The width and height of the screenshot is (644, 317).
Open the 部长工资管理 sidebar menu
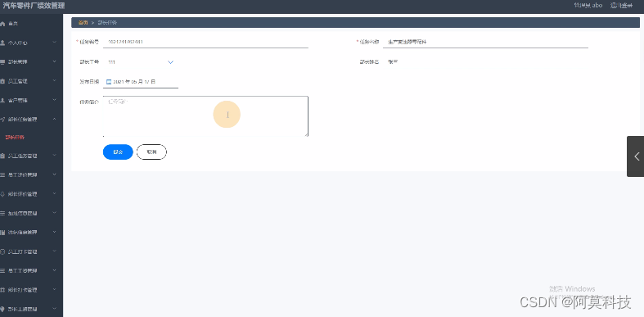pyautogui.click(x=32, y=309)
